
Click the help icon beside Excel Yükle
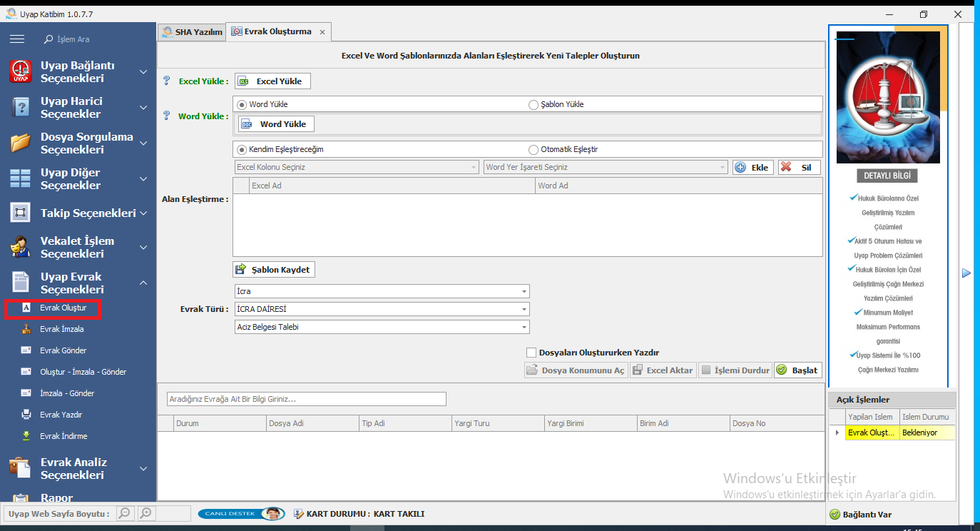(x=167, y=81)
